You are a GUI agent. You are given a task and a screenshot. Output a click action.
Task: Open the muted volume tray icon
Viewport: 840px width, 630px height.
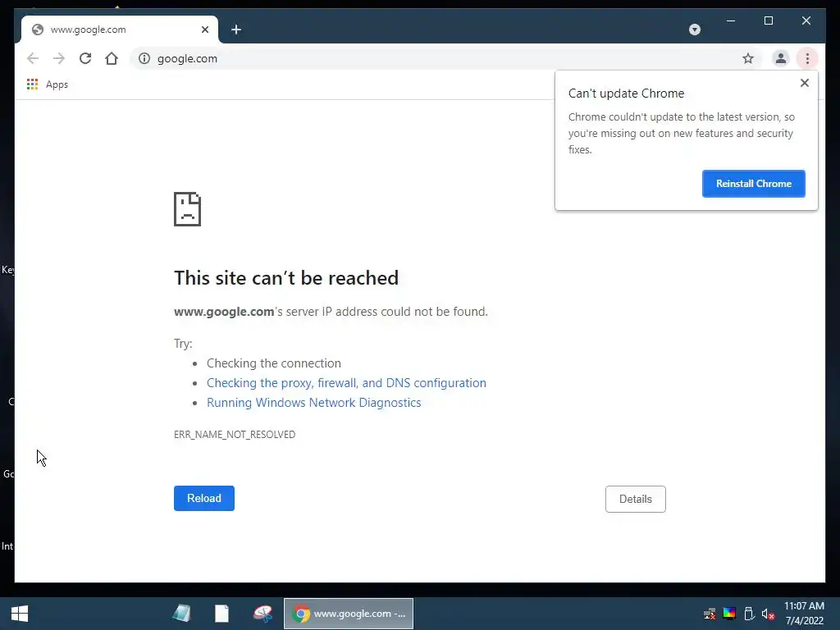pyautogui.click(x=768, y=614)
